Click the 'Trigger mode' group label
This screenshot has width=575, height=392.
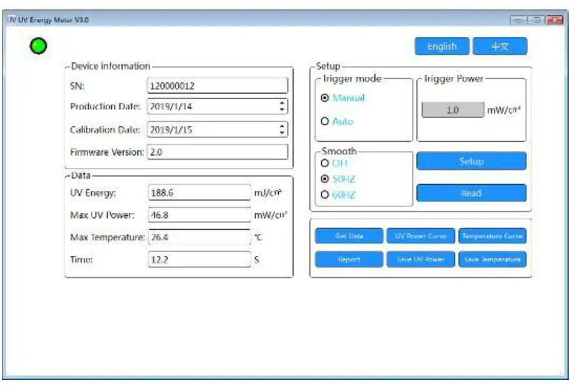(352, 79)
